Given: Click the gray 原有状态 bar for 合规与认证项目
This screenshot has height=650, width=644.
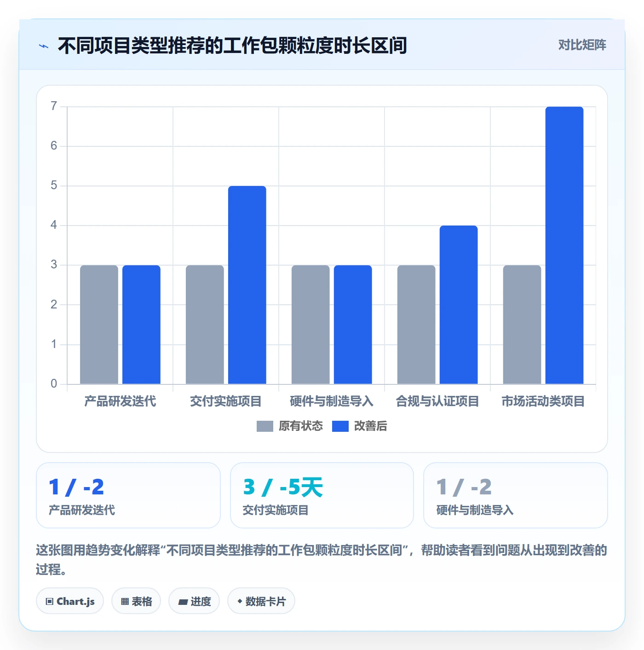Looking at the screenshot, I should [x=416, y=325].
